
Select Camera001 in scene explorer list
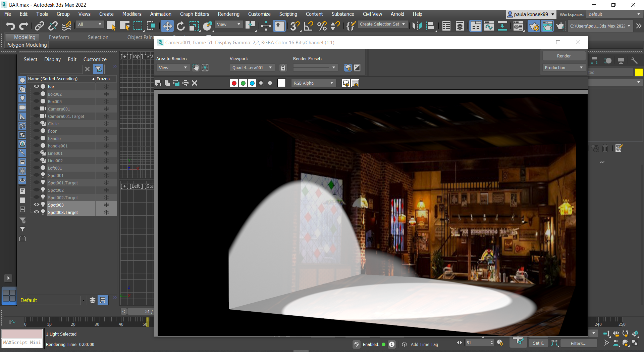coord(59,109)
